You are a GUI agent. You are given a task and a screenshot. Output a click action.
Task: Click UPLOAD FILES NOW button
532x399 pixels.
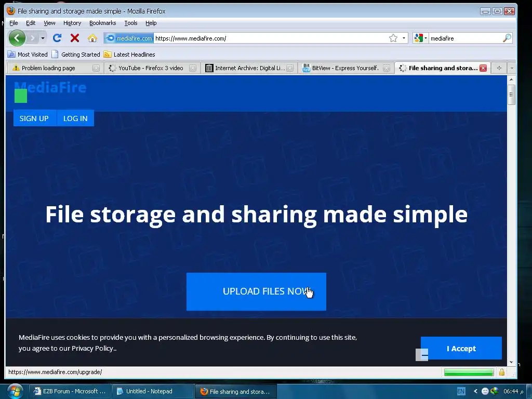coord(256,291)
